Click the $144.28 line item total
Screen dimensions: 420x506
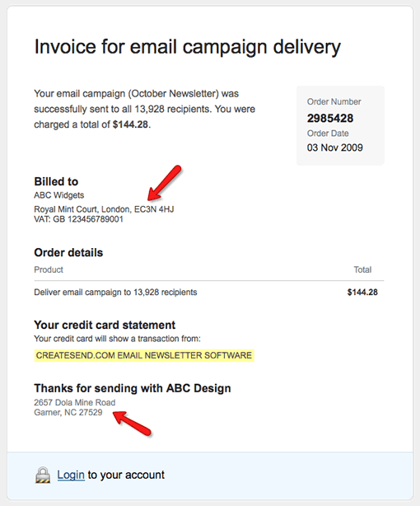coord(362,292)
